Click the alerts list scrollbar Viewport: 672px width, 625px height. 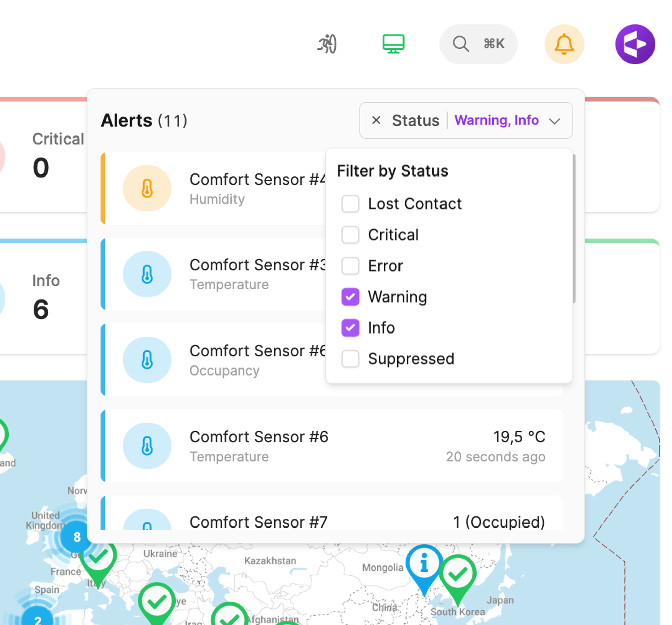(574, 229)
